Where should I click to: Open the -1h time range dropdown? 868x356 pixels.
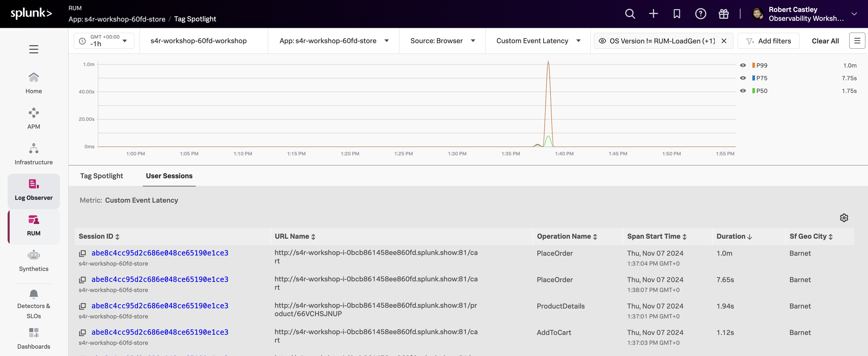[x=104, y=41]
